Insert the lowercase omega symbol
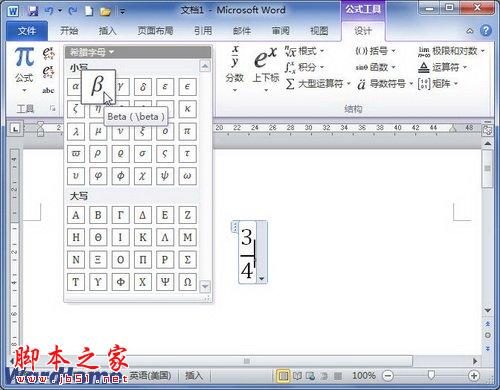 click(187, 176)
